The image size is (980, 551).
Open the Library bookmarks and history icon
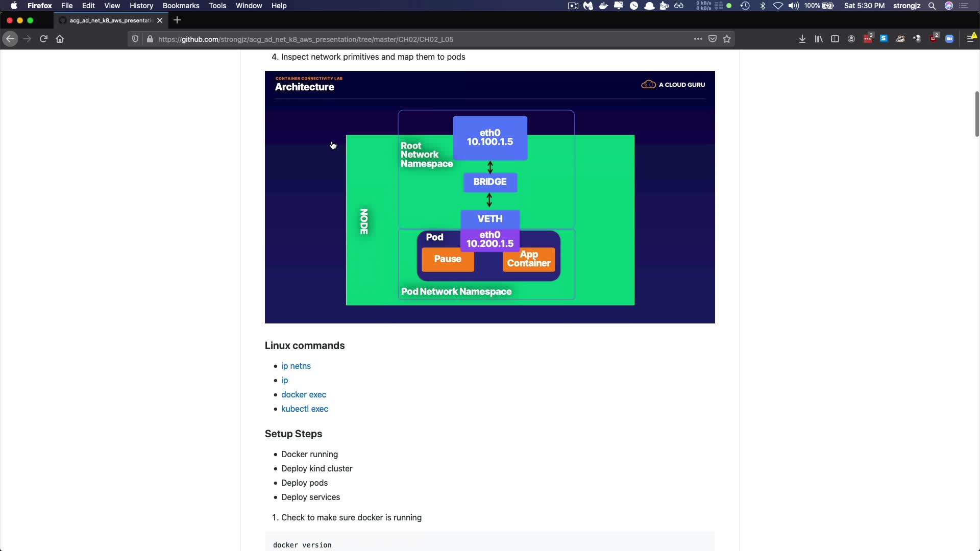pyautogui.click(x=818, y=39)
